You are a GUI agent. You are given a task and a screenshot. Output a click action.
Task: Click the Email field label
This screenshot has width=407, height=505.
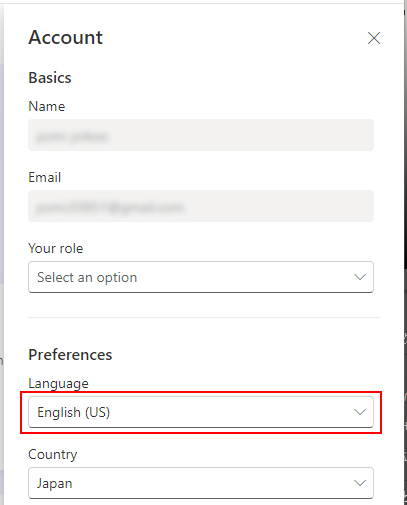click(x=45, y=177)
